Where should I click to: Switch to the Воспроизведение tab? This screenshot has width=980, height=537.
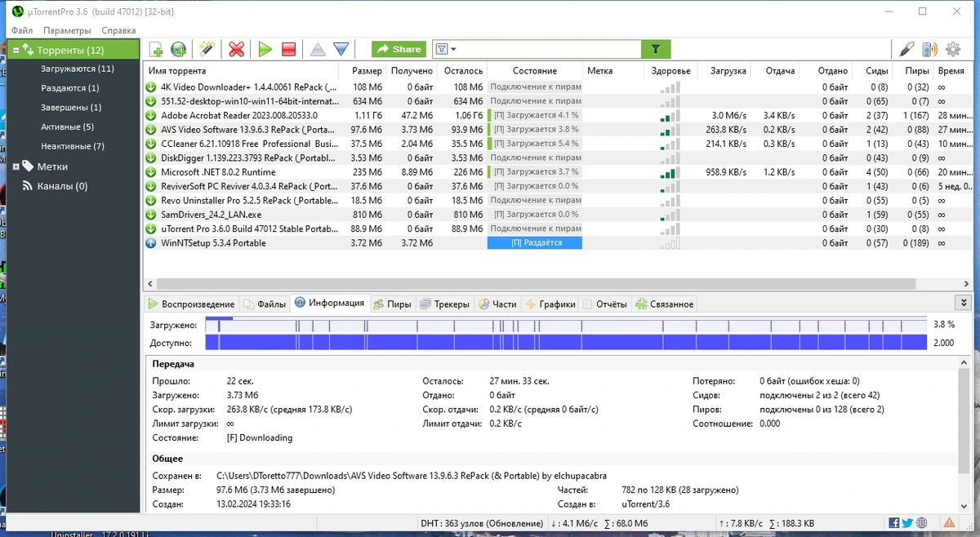click(x=193, y=304)
